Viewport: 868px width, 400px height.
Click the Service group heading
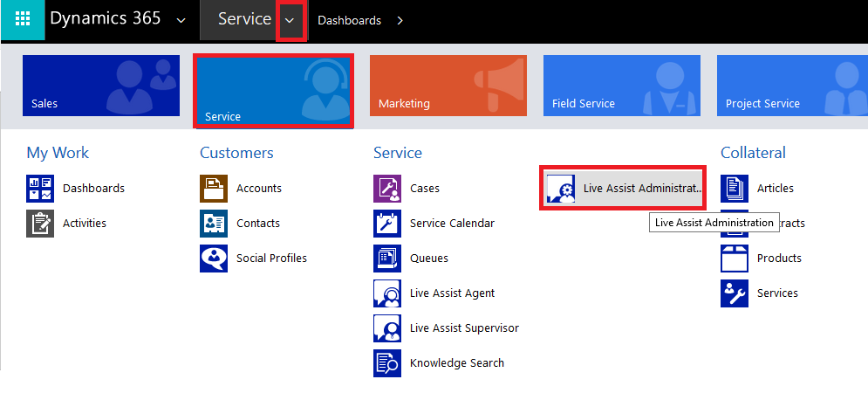[398, 153]
